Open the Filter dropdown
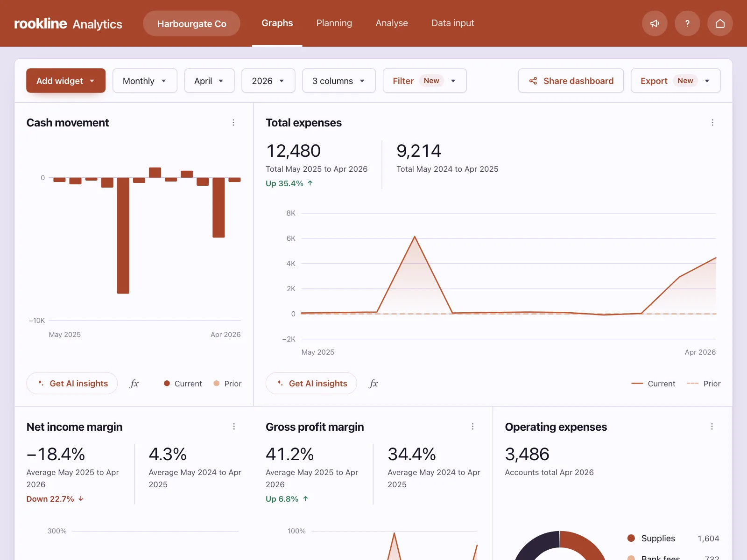Screen dimensions: 747x560 point(425,81)
